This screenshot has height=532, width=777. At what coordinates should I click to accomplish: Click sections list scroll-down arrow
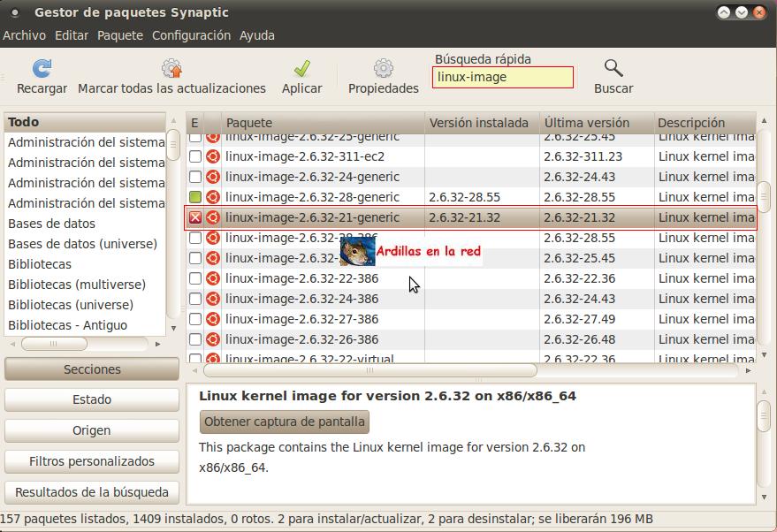[x=173, y=328]
